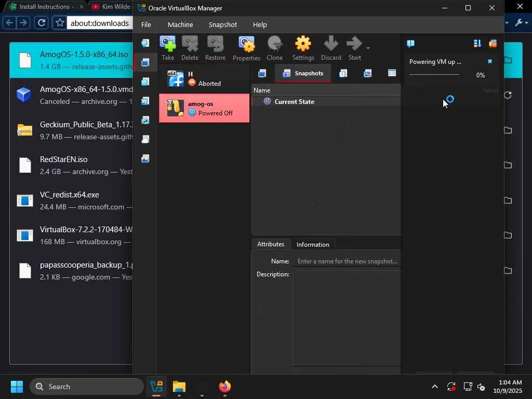Screen dimensions: 532x399
Task: Click the notification center speech-bubble icon
Action: click(410, 44)
